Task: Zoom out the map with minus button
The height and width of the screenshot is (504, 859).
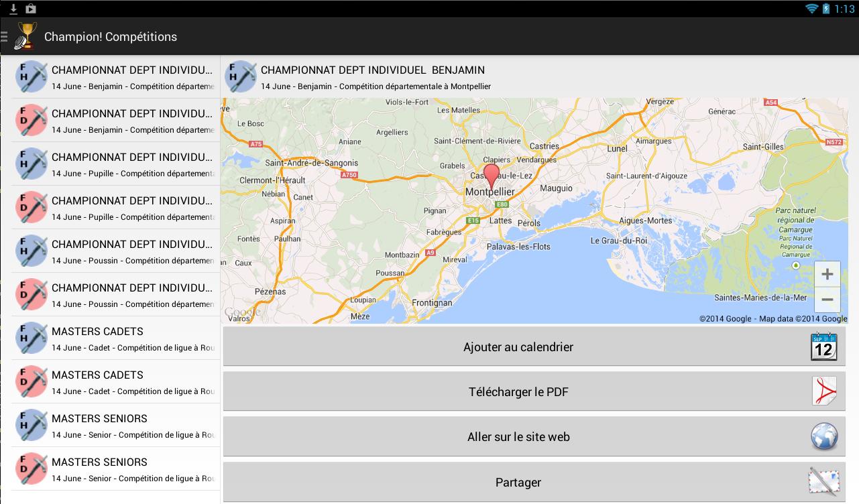Action: (827, 300)
